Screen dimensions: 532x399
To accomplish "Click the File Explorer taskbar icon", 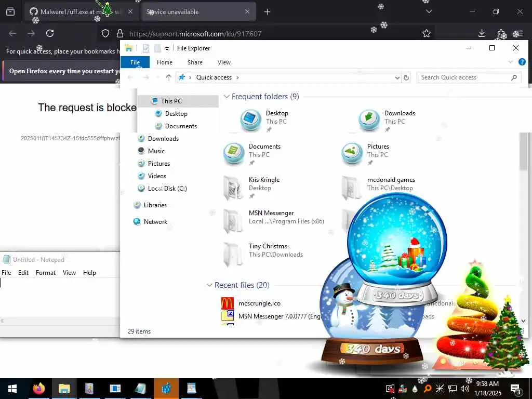I will [64, 389].
